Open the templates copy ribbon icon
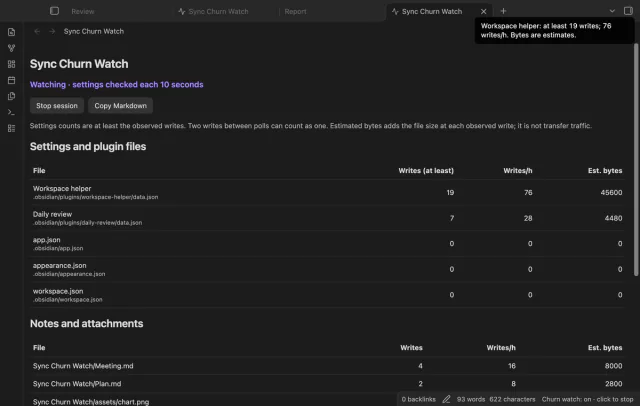This screenshot has height=406, width=640. click(11, 96)
